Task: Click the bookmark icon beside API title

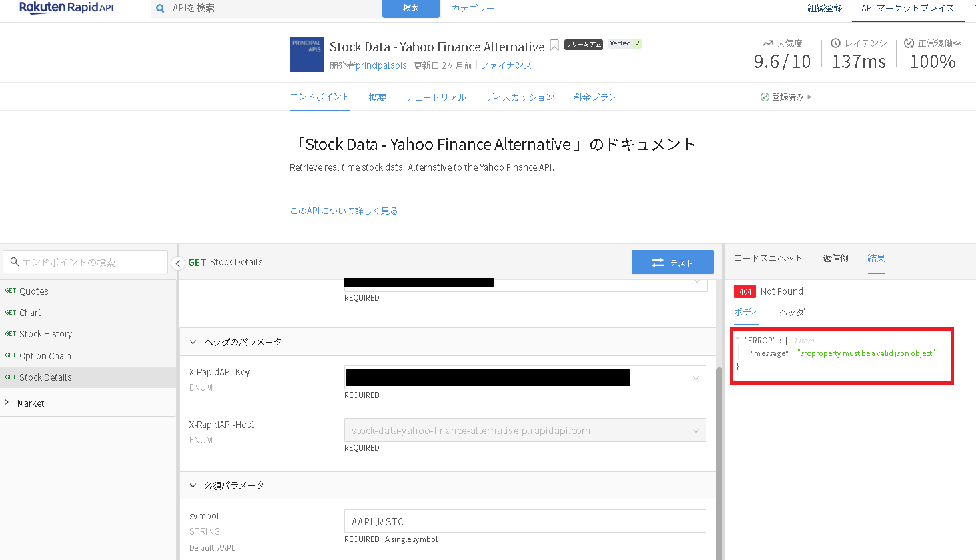Action: [554, 45]
